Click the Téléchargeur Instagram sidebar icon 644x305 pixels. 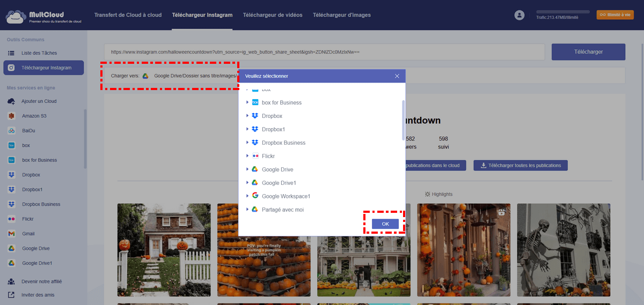11,68
